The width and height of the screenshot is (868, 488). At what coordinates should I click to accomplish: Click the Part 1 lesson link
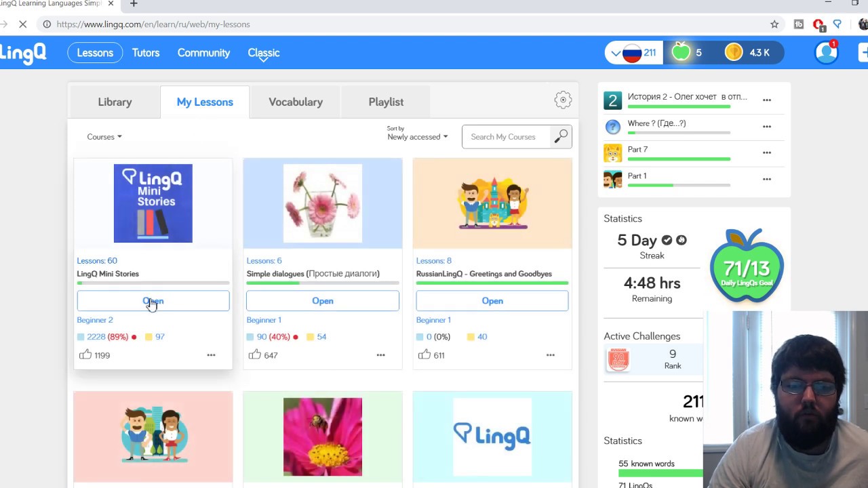(x=637, y=176)
